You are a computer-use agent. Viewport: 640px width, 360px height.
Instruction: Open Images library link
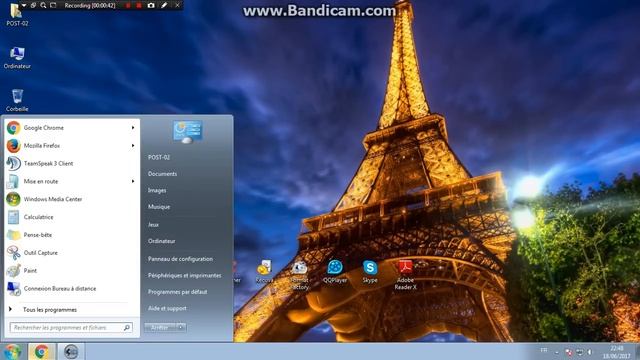point(157,191)
